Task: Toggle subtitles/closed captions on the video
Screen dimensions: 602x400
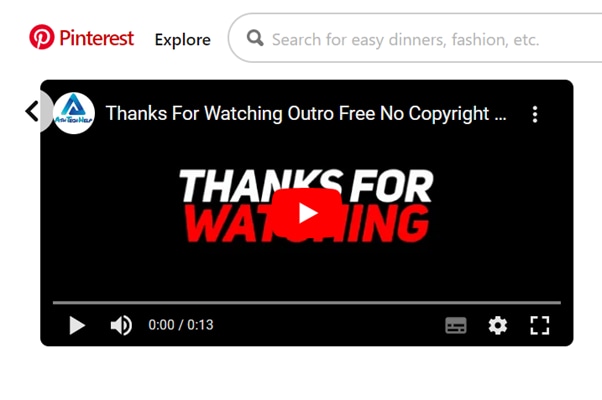Action: coord(456,326)
